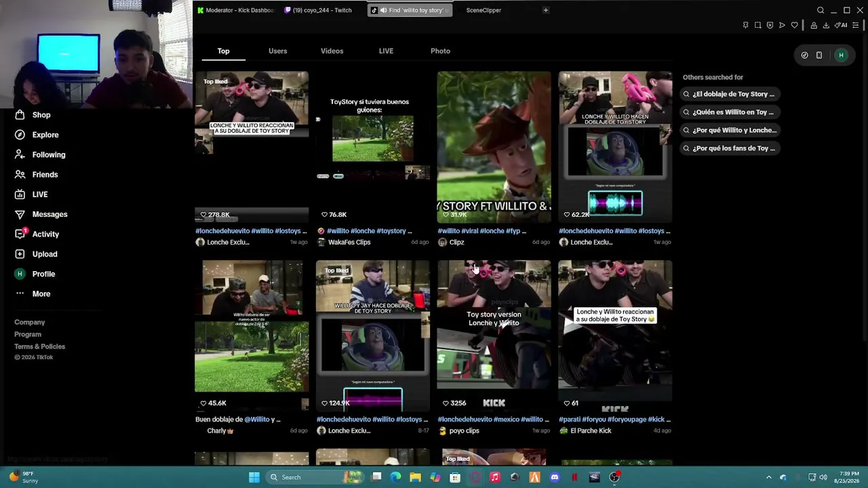
Task: Open the volume speaker icon in tray
Action: [x=824, y=477]
